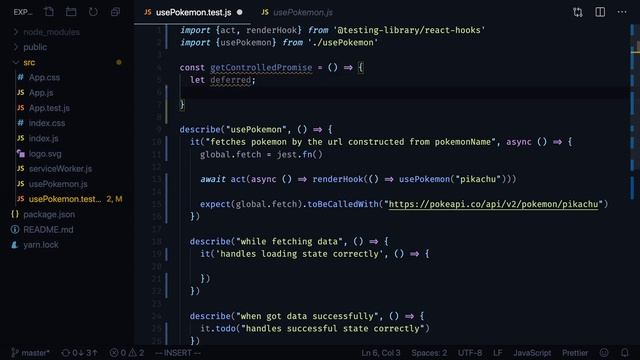Open App.css in the file tree
The image size is (640, 360).
click(44, 78)
